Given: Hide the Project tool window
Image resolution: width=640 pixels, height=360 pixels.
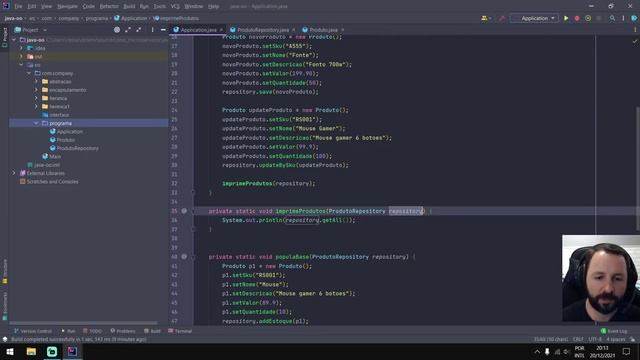Looking at the screenshot, I should point(163,30).
